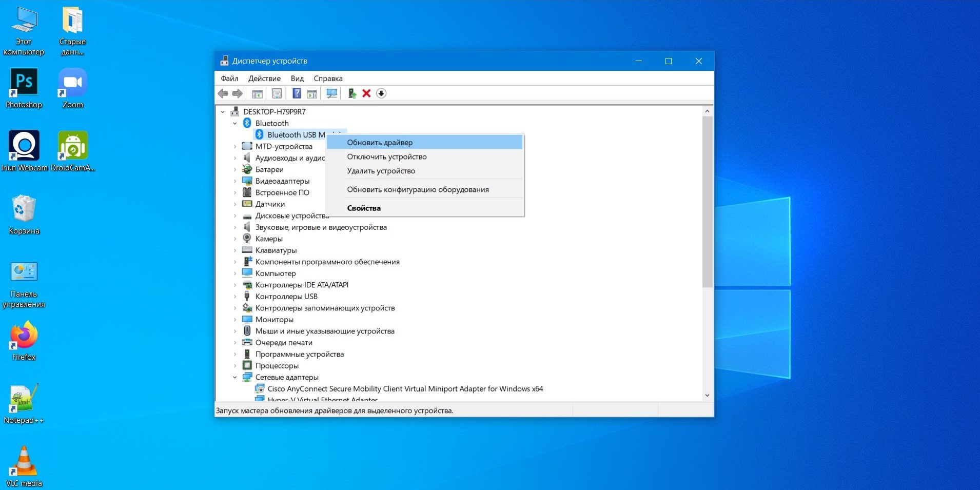
Task: Select the Камеры category icon
Action: (x=247, y=239)
